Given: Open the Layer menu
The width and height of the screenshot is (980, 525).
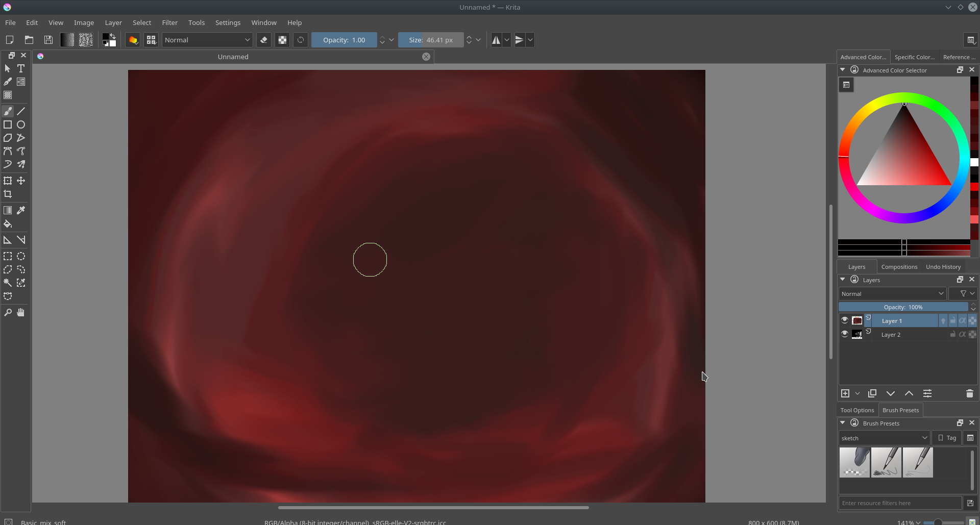Looking at the screenshot, I should click(113, 22).
